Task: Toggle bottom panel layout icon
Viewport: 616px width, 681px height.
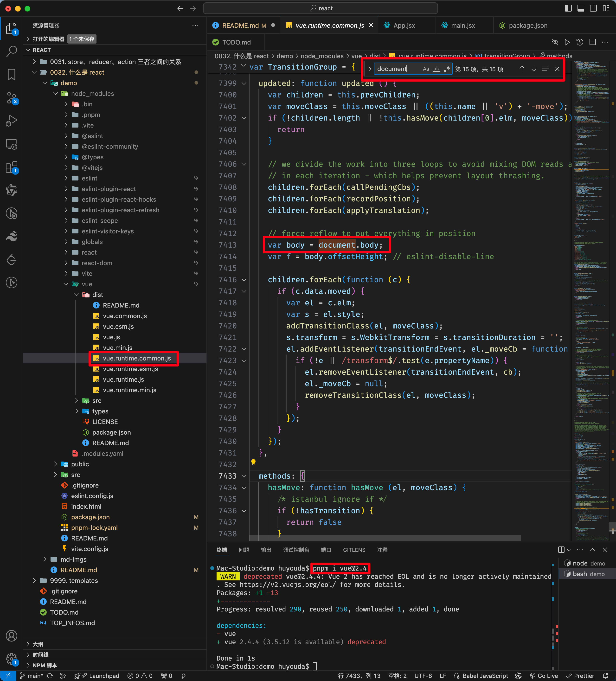Action: [x=581, y=8]
